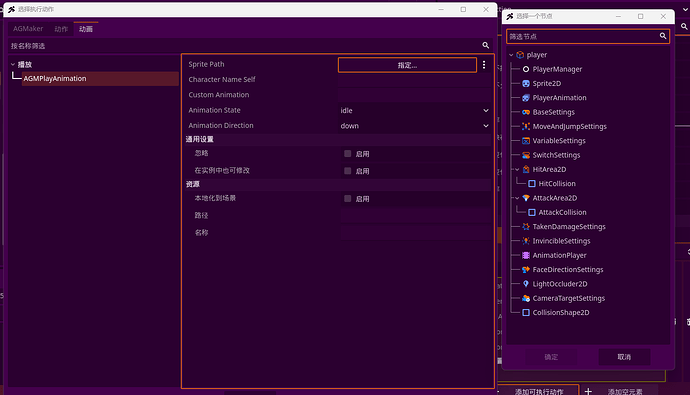Screen dimensions: 690x395
Task: Click the CollisionShape2D node icon
Action: click(x=526, y=312)
